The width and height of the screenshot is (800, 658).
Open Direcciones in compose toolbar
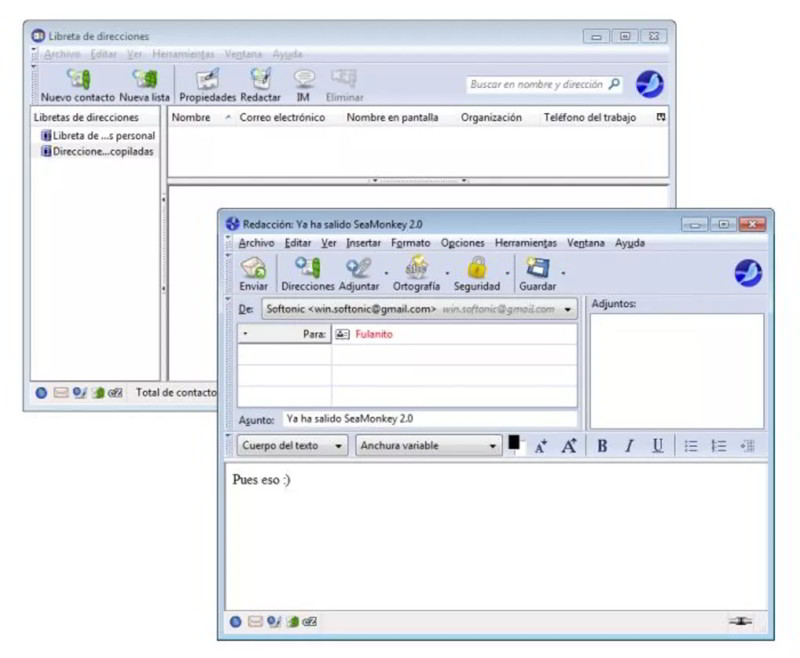pyautogui.click(x=308, y=268)
